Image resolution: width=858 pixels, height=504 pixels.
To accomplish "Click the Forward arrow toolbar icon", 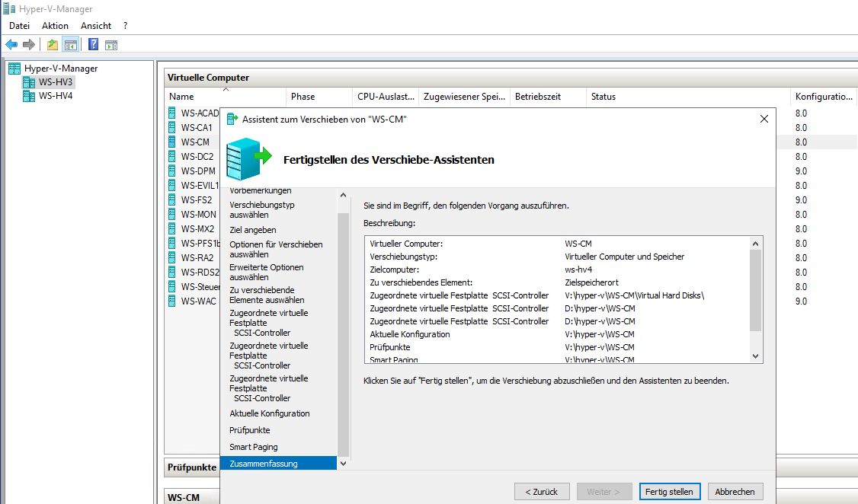I will point(28,45).
